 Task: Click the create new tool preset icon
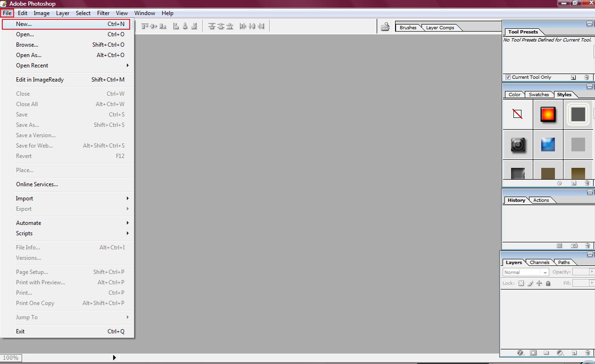click(573, 77)
